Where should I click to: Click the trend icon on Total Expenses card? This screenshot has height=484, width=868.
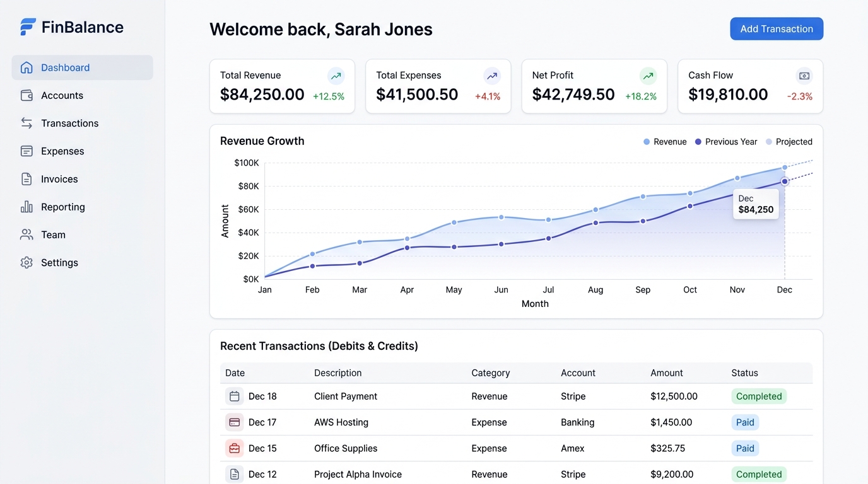[x=492, y=76]
